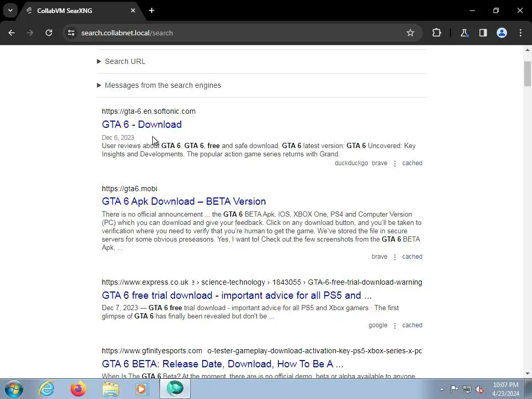This screenshot has width=532, height=399.
Task: Launch Firefox from the taskbar
Action: pyautogui.click(x=78, y=389)
